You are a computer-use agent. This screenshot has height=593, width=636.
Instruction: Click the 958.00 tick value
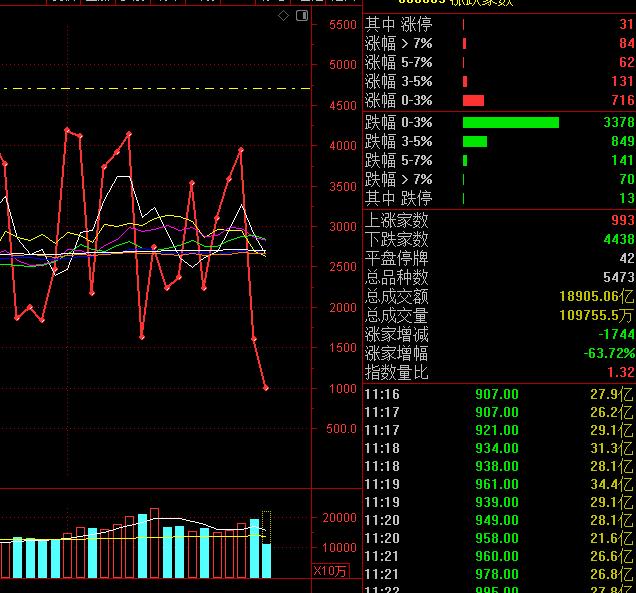497,538
